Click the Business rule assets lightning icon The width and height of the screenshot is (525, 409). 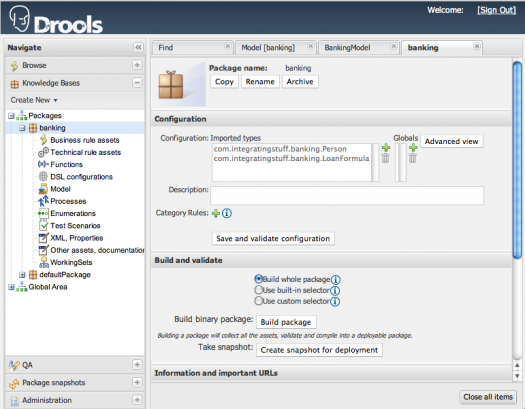click(x=44, y=140)
